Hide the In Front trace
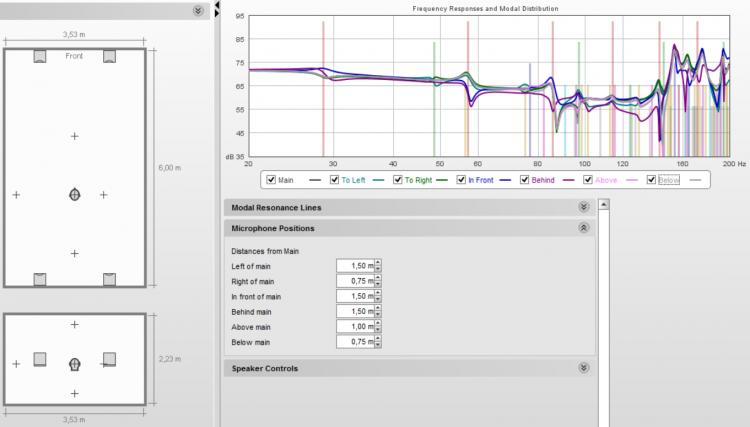The width and height of the screenshot is (750, 427). pos(460,180)
